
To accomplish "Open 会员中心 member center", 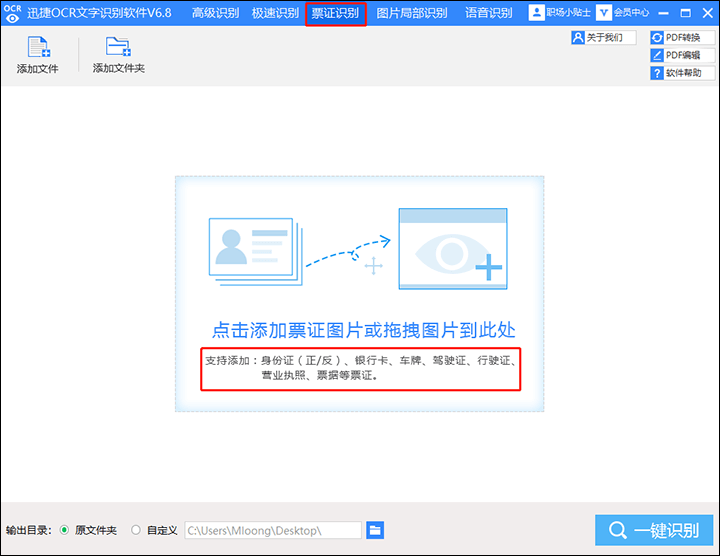I will [x=623, y=12].
